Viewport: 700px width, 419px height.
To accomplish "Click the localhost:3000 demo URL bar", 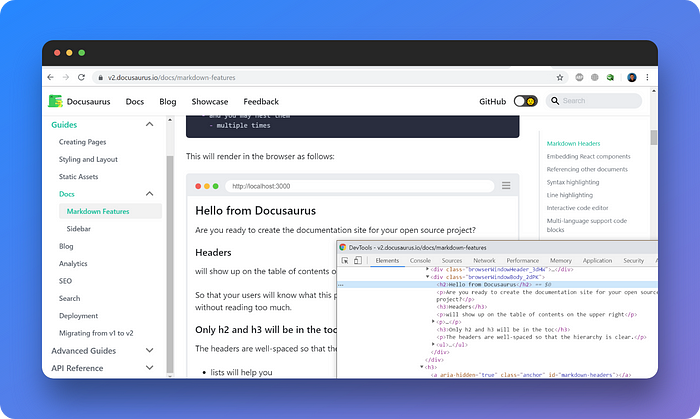I will pos(359,186).
